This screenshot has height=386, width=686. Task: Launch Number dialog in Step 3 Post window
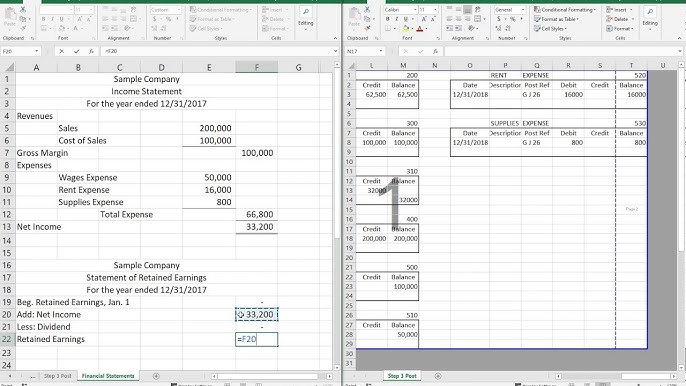[526, 38]
